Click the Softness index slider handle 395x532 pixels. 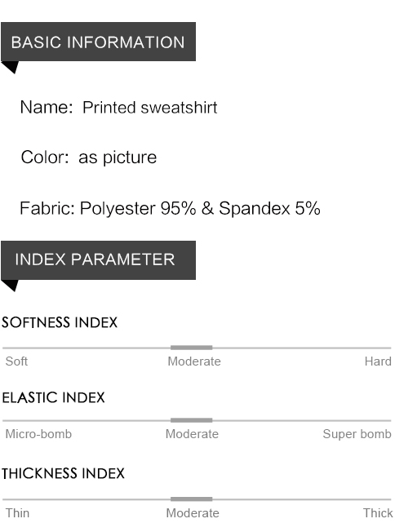coord(192,348)
